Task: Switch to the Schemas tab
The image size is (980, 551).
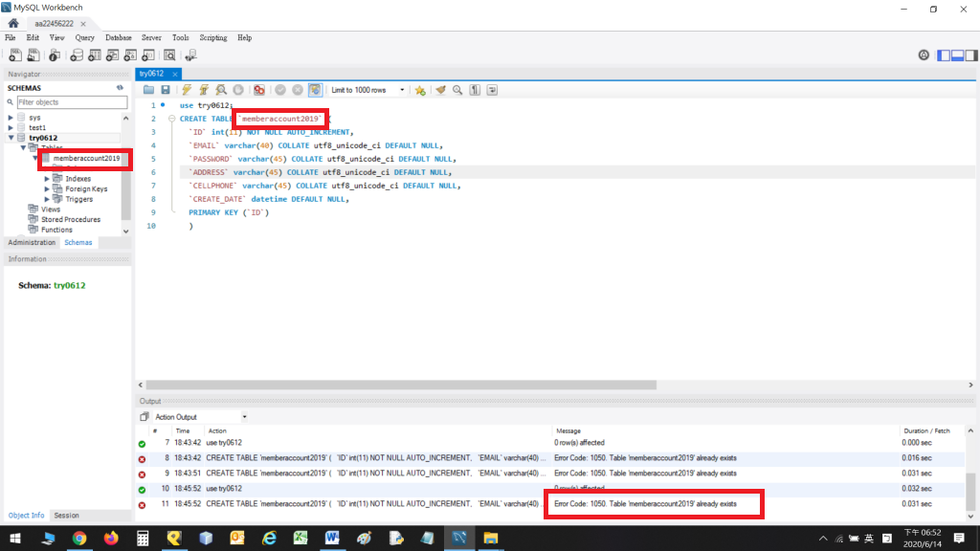Action: pyautogui.click(x=78, y=242)
